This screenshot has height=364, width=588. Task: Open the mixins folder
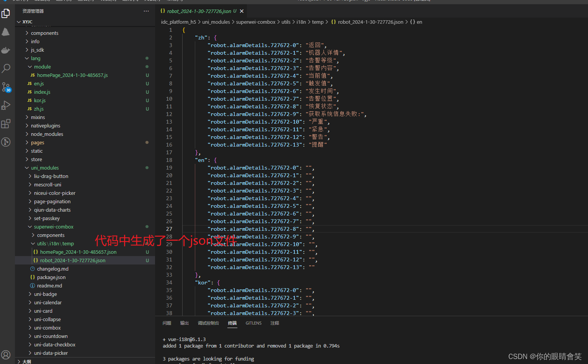point(38,117)
